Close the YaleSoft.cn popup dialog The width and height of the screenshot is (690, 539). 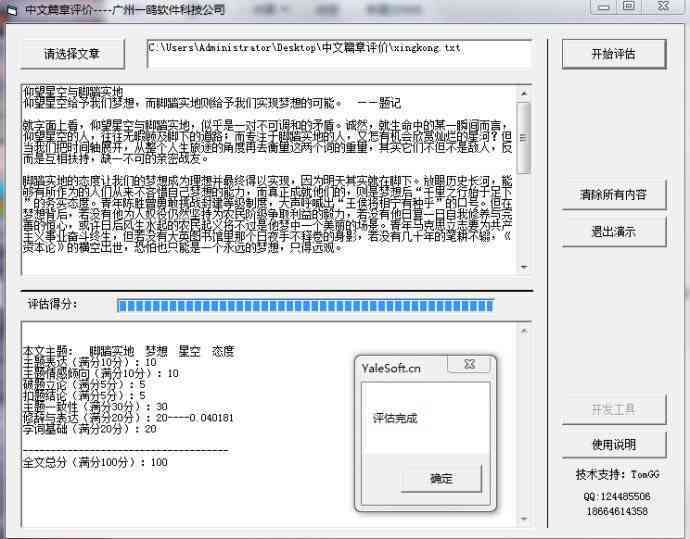click(469, 364)
